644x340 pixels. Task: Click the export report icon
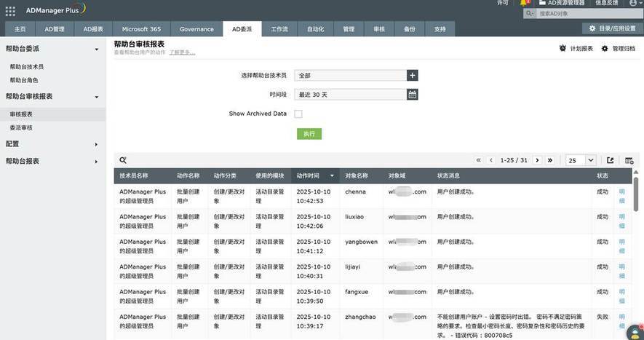click(x=611, y=160)
